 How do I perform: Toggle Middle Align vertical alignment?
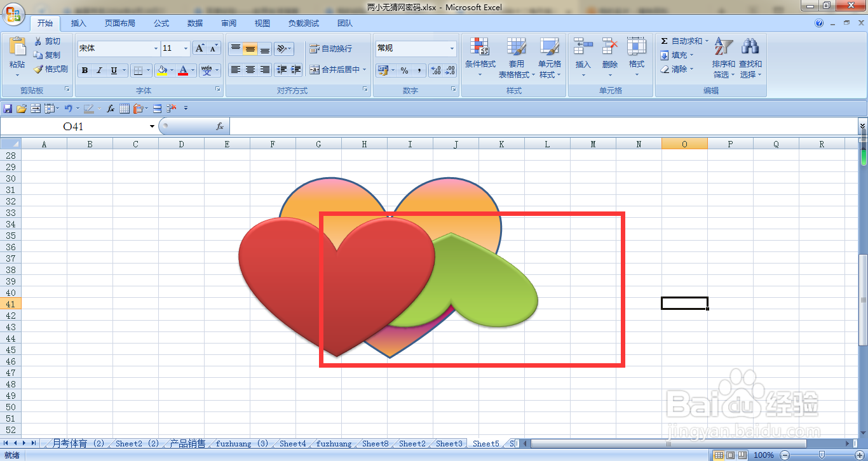click(x=250, y=49)
